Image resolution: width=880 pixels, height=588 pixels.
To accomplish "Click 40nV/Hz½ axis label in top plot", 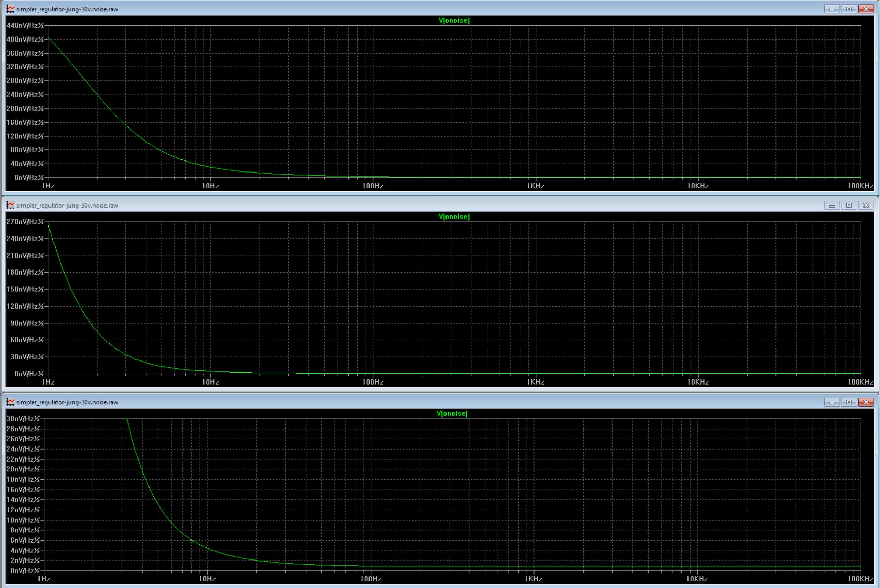I will click(27, 164).
